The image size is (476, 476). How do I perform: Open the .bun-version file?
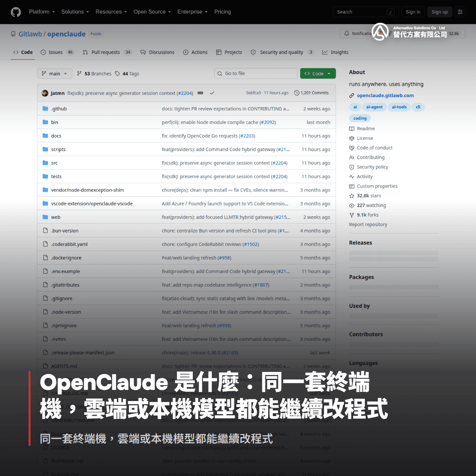tap(65, 230)
